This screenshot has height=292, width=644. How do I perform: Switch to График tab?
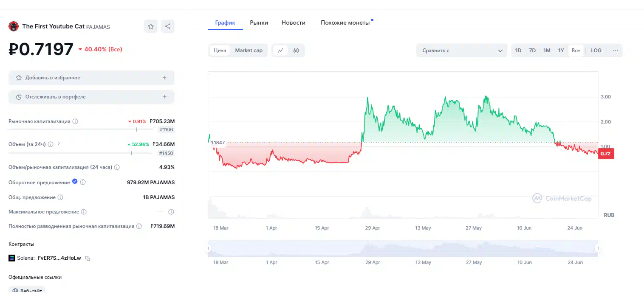pyautogui.click(x=225, y=22)
